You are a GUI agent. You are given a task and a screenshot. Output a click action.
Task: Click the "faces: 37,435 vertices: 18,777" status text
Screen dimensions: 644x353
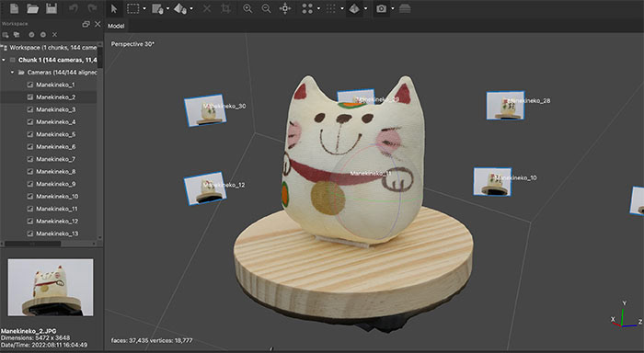pos(152,340)
